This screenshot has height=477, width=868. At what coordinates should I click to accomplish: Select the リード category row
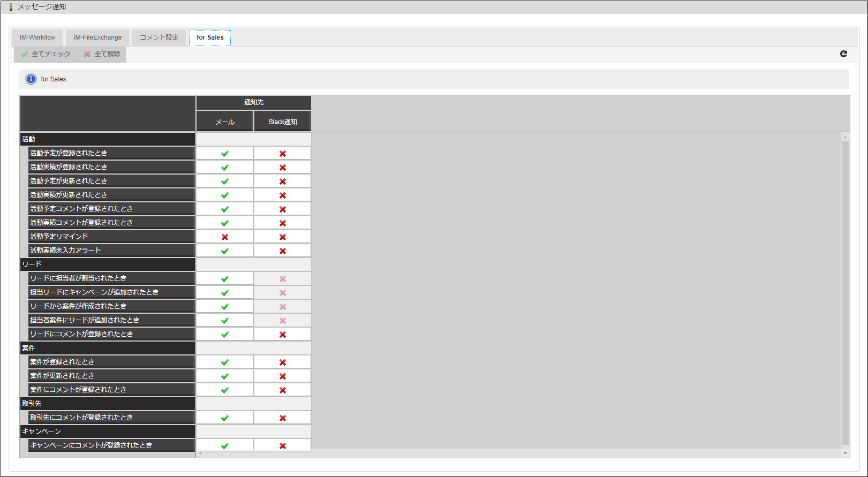108,264
